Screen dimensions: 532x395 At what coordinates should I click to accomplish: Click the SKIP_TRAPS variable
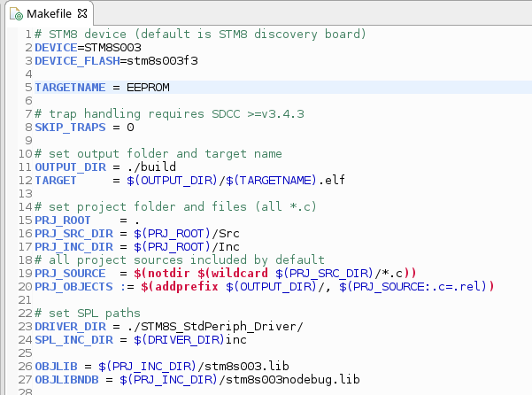coord(70,128)
